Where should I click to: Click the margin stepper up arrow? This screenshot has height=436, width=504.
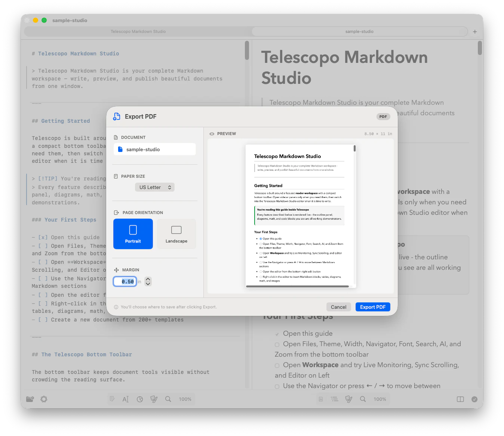coord(148,279)
